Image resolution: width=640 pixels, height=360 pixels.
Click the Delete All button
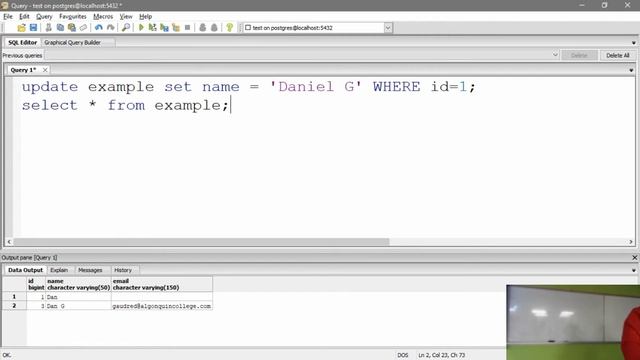618,55
